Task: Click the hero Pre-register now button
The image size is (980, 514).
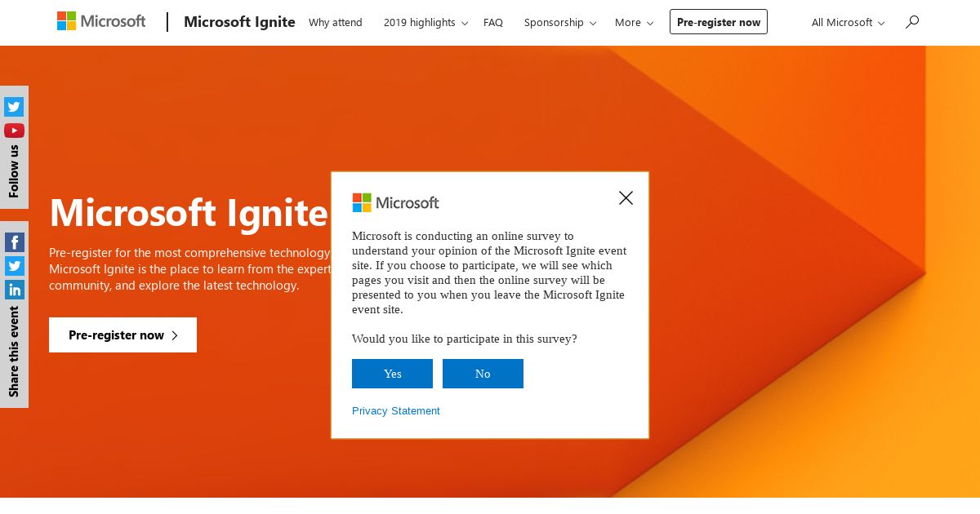Action: [122, 335]
